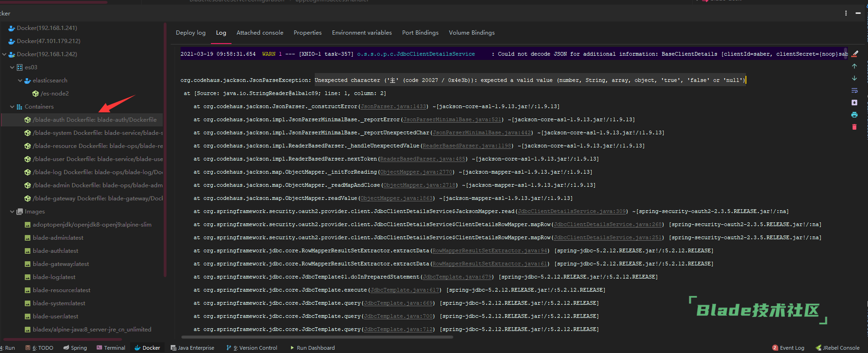Open the Volume Bindings tab

pos(472,33)
